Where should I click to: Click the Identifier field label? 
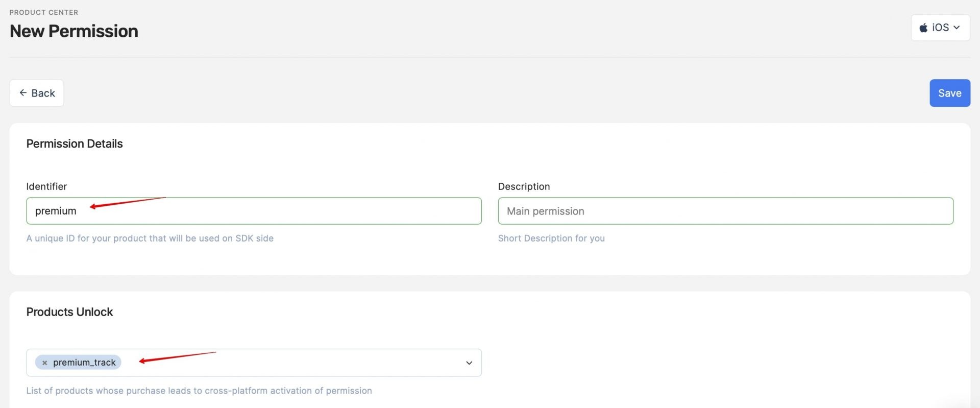point(46,186)
